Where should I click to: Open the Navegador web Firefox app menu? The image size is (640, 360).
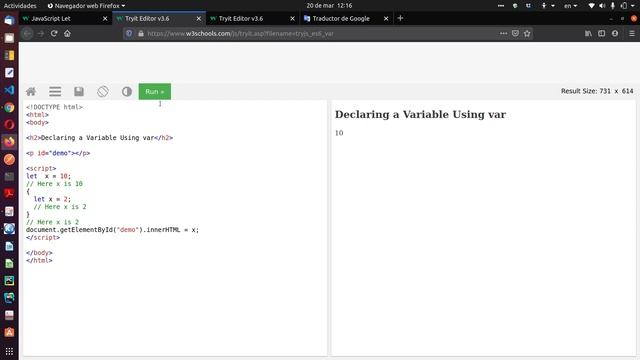(x=86, y=6)
